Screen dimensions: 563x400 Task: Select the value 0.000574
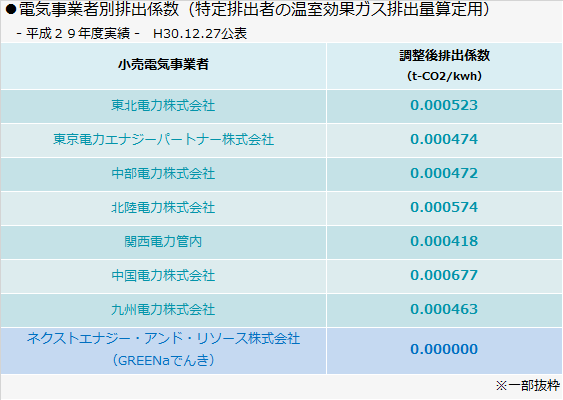tap(444, 207)
